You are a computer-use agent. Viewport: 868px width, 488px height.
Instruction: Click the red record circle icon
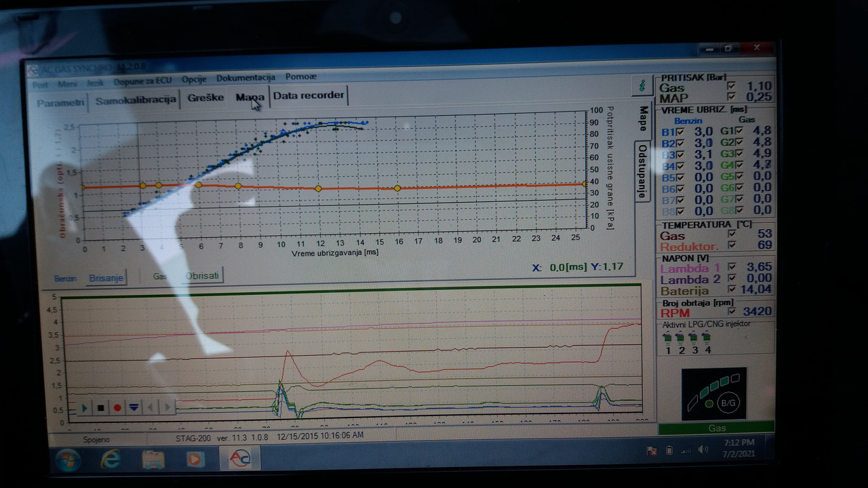click(x=117, y=407)
